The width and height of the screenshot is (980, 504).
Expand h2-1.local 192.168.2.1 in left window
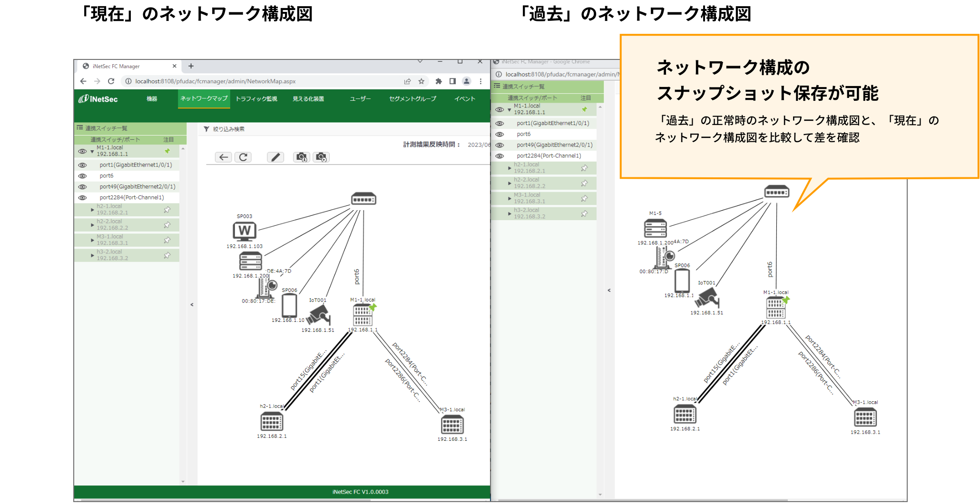[x=92, y=210]
